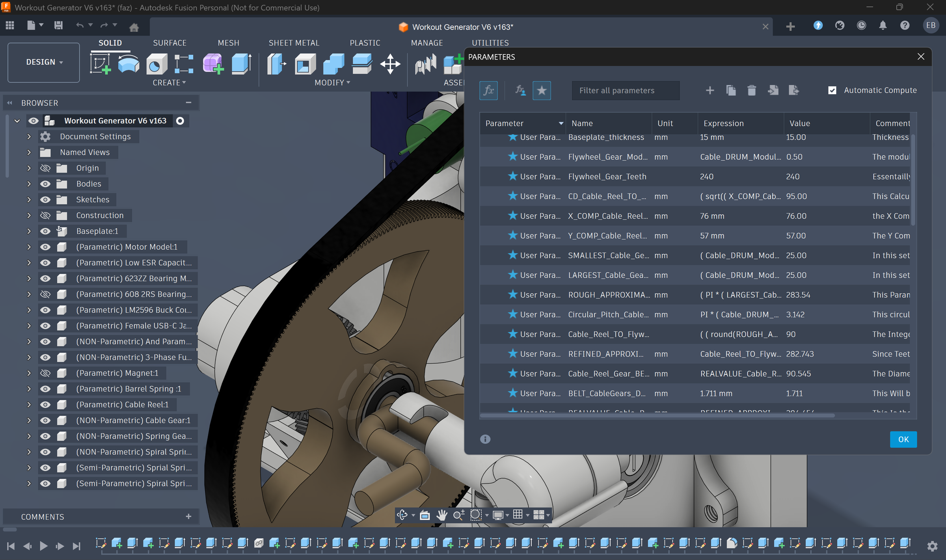Expand the Bodies folder in the browser
Image resolution: width=946 pixels, height=560 pixels.
coord(28,184)
